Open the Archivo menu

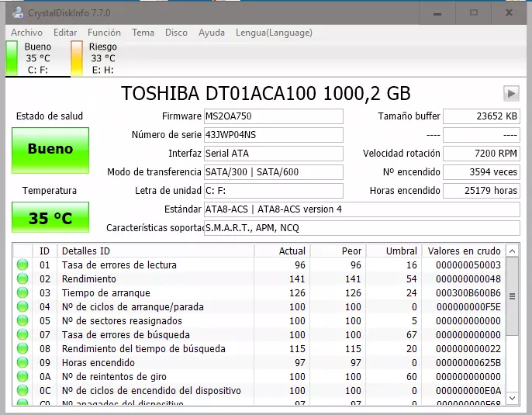pos(26,33)
